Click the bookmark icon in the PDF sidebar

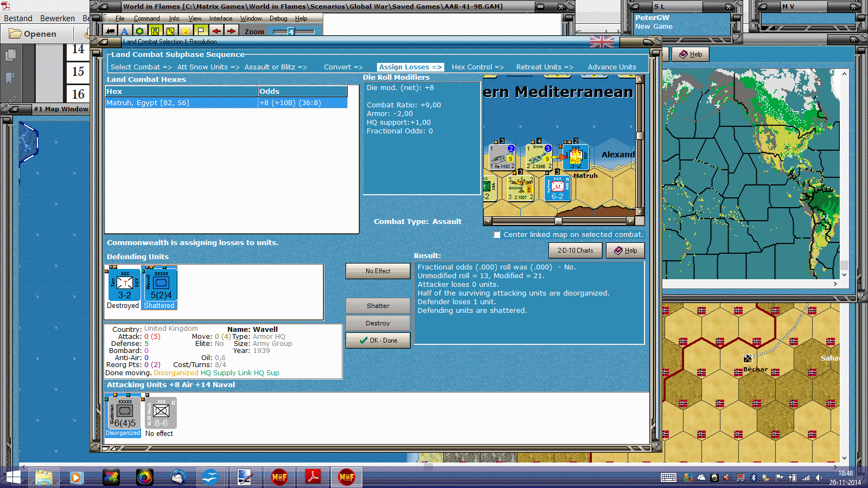pyautogui.click(x=10, y=78)
